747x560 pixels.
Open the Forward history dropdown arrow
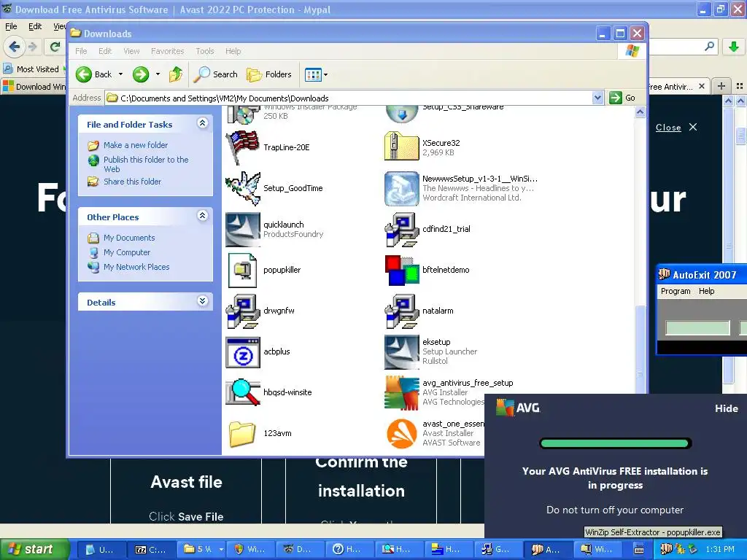158,74
